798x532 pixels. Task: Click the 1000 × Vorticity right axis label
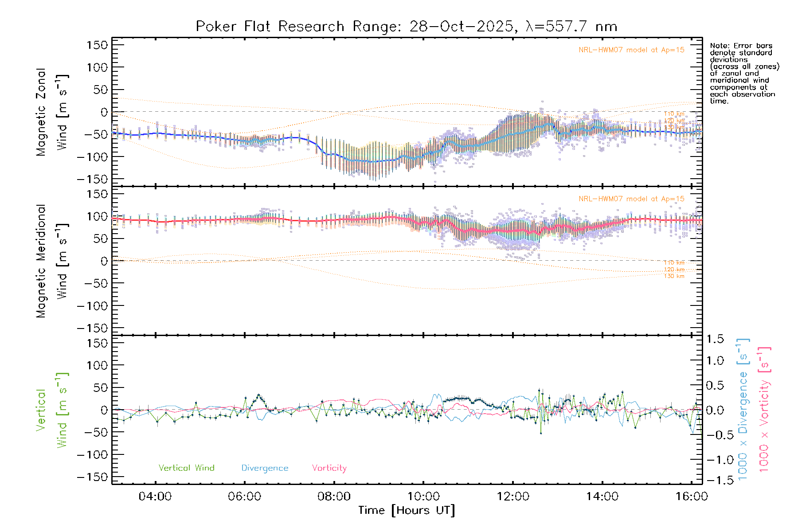click(764, 409)
